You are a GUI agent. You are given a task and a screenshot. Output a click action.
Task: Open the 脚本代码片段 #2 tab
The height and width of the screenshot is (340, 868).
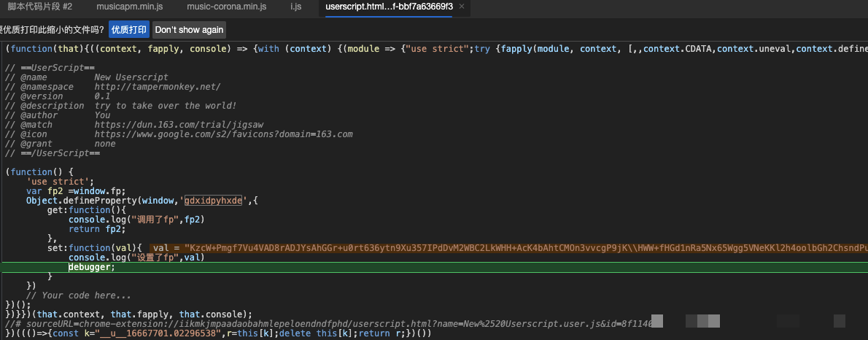[x=44, y=7]
